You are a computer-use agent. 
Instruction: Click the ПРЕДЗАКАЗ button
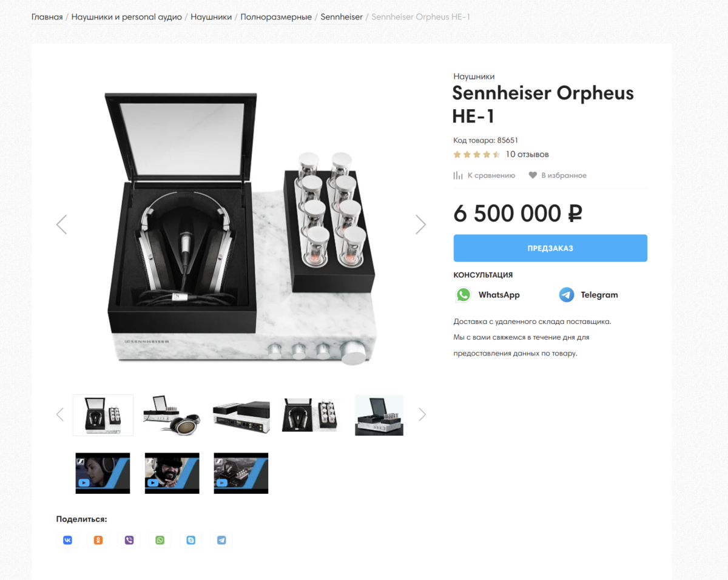[550, 248]
